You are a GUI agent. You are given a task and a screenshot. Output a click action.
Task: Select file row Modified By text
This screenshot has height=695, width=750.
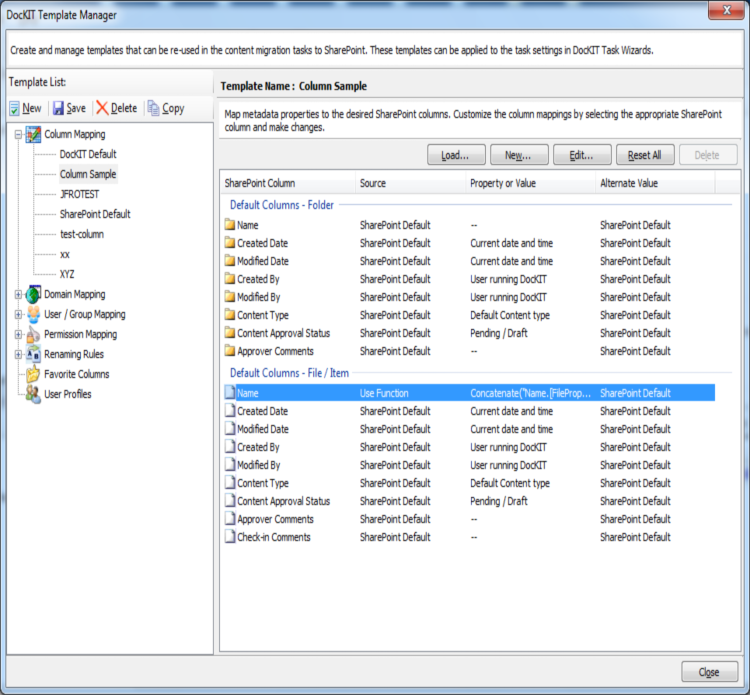coord(259,465)
